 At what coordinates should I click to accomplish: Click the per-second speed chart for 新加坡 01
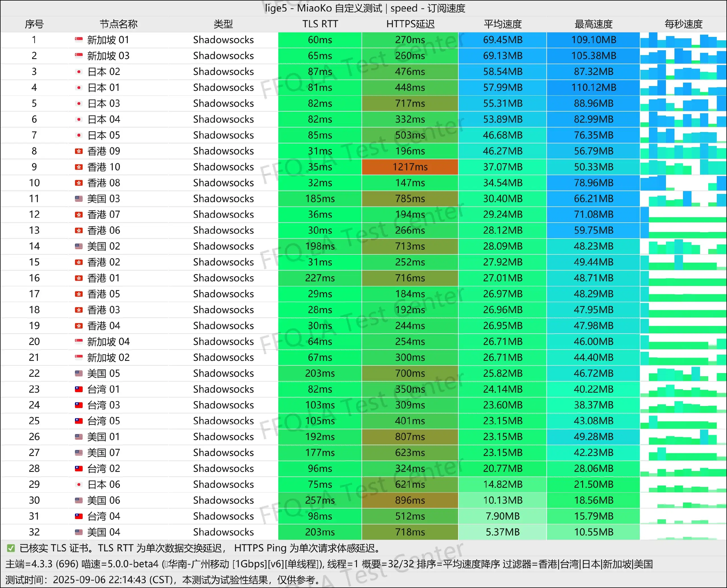pyautogui.click(x=683, y=40)
